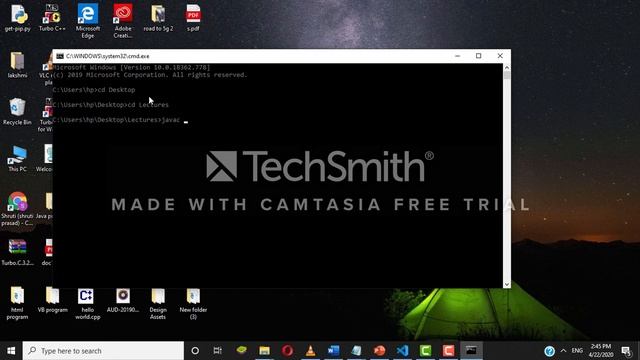Launch Opera browser from taskbar
The image size is (640, 360).
(287, 351)
